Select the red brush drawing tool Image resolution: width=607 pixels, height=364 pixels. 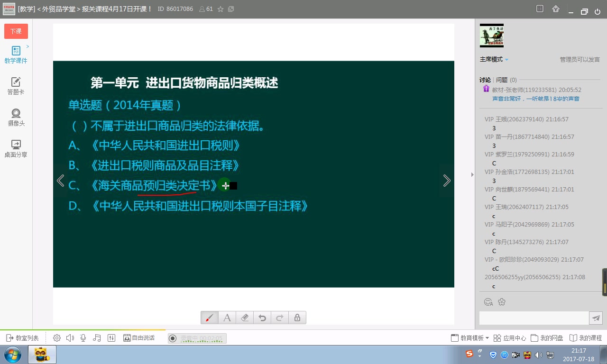pos(210,318)
